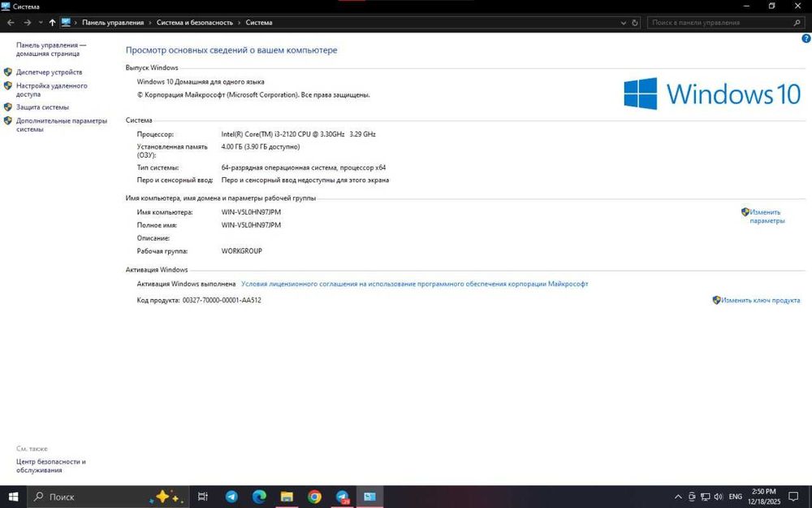Click product code '00327-70000-00001-AA512'

pos(222,300)
